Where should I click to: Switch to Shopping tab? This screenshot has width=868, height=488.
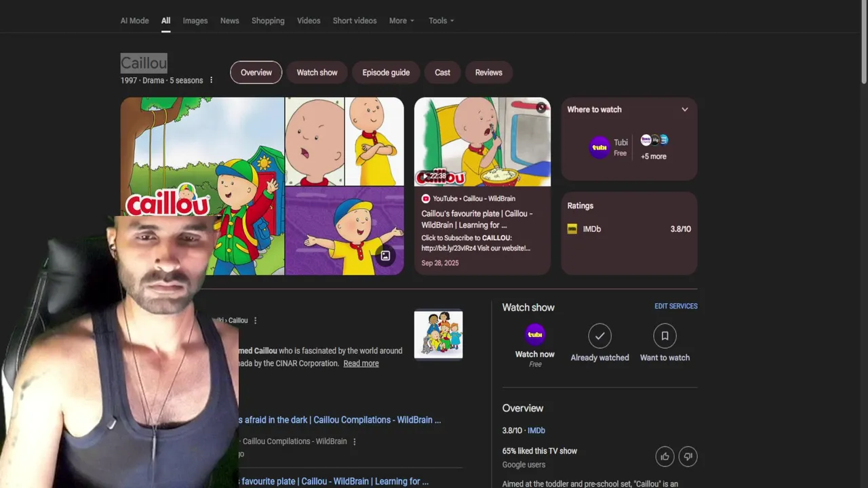click(x=268, y=20)
